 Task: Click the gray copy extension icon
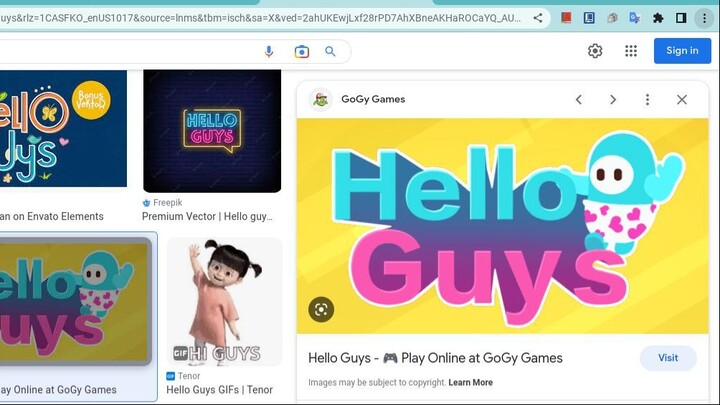tap(612, 18)
